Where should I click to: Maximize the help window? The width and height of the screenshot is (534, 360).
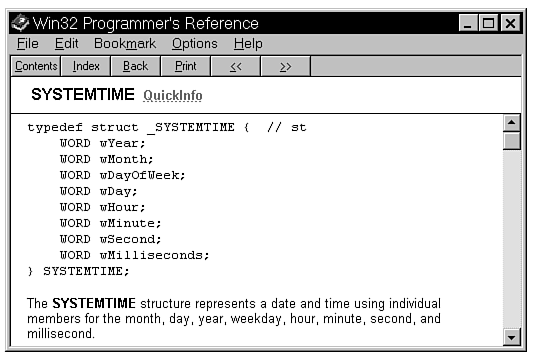(488, 23)
